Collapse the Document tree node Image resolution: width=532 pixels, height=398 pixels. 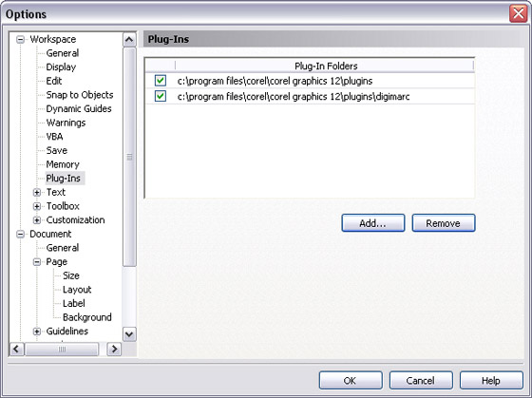[x=20, y=234]
